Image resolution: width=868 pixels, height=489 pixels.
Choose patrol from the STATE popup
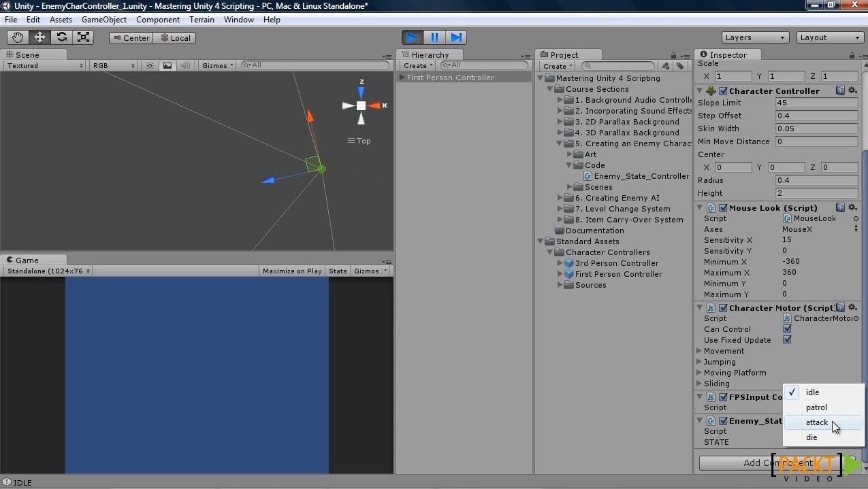(824, 407)
